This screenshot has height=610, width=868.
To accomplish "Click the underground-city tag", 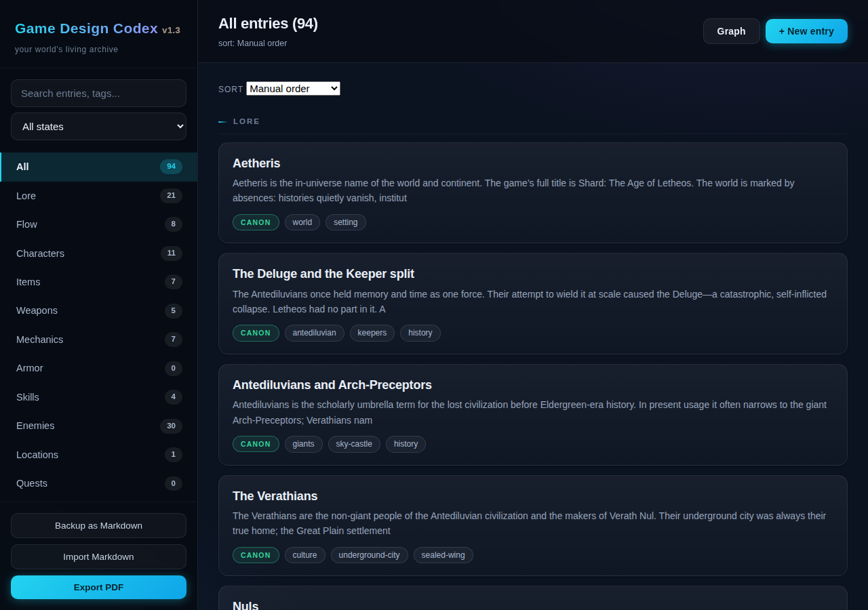I will [x=370, y=555].
